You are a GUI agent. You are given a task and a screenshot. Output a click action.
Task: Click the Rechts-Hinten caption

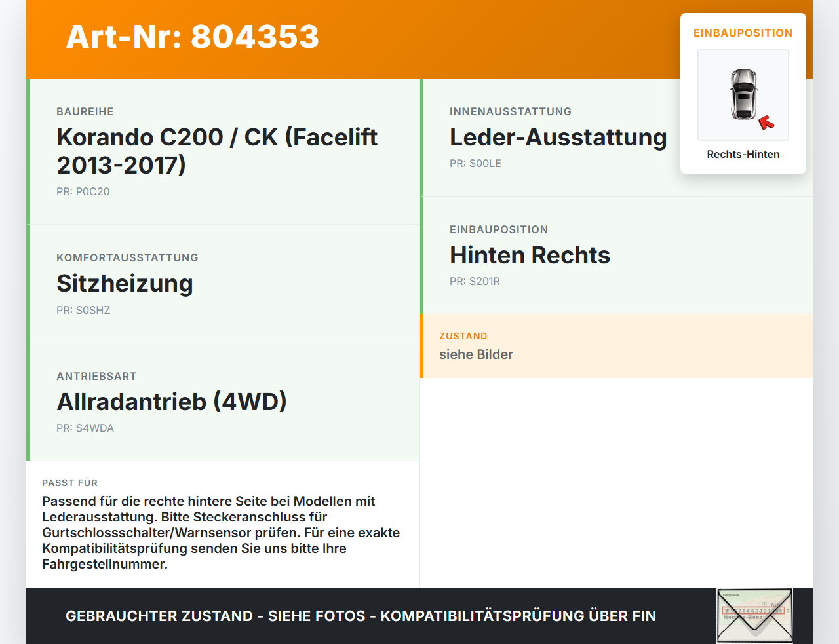(x=743, y=154)
